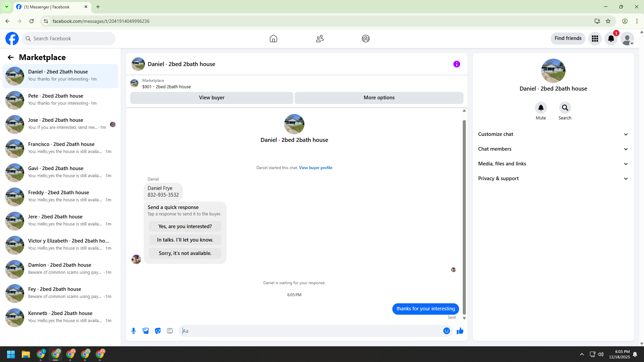View site information icon in address bar
This screenshot has width=644, height=362.
[x=46, y=21]
